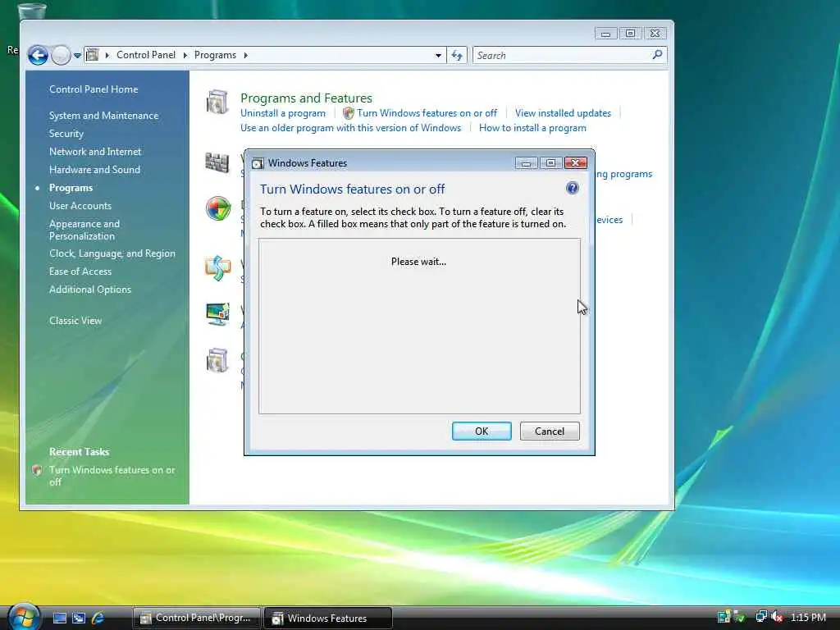Click the network tray icon

[760, 617]
